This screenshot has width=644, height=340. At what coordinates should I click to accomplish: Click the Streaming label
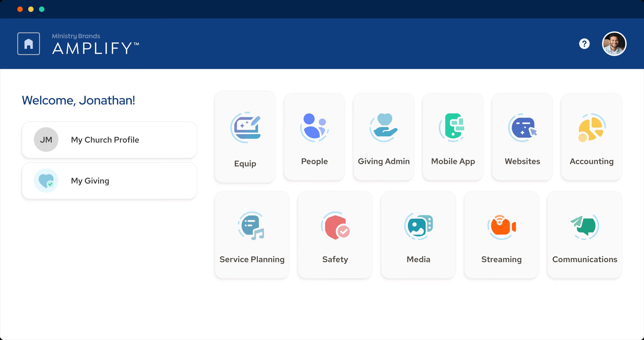coord(502,259)
